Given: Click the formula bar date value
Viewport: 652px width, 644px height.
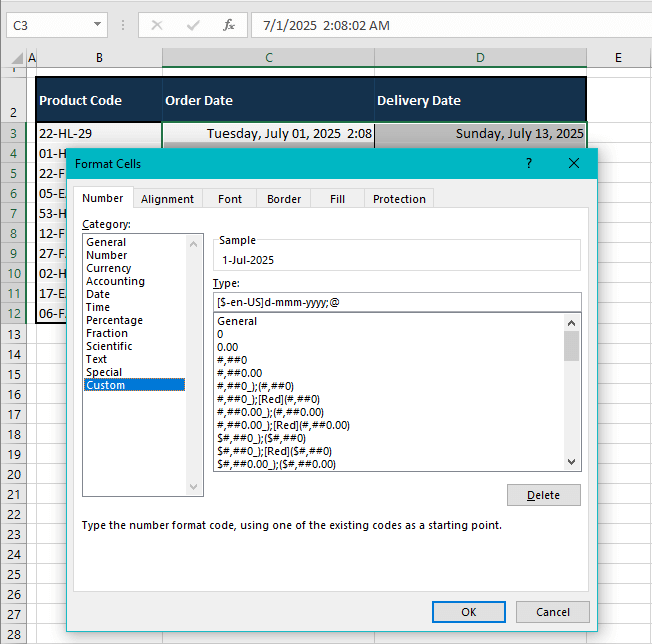Looking at the screenshot, I should (x=326, y=25).
